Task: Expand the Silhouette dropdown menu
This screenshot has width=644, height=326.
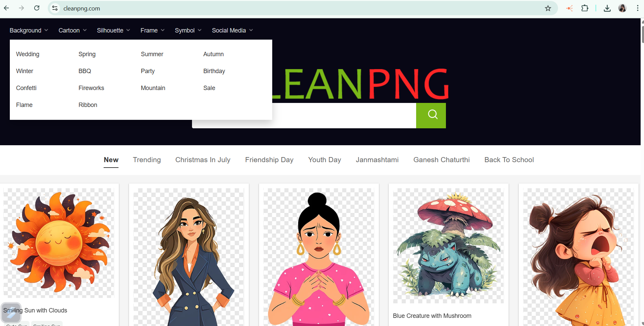Action: click(x=113, y=30)
